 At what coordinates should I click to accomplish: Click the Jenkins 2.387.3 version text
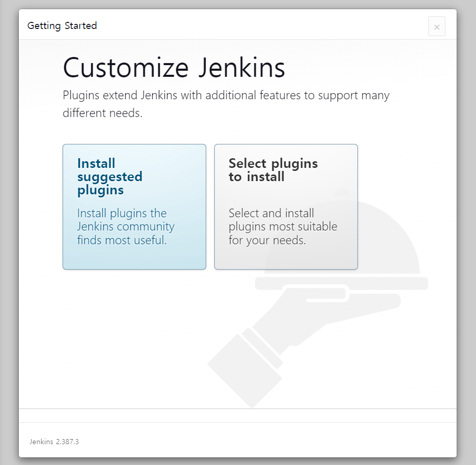54,442
